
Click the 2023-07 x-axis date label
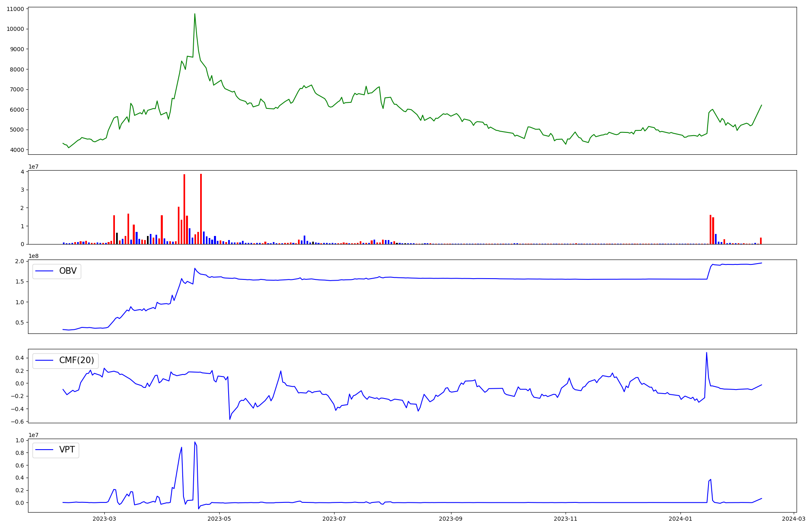[x=334, y=519]
